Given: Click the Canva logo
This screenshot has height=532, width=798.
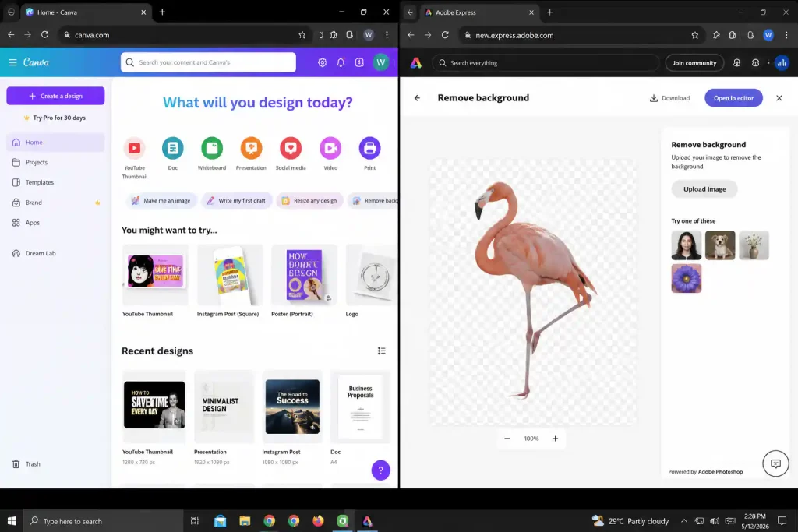Looking at the screenshot, I should pos(36,62).
